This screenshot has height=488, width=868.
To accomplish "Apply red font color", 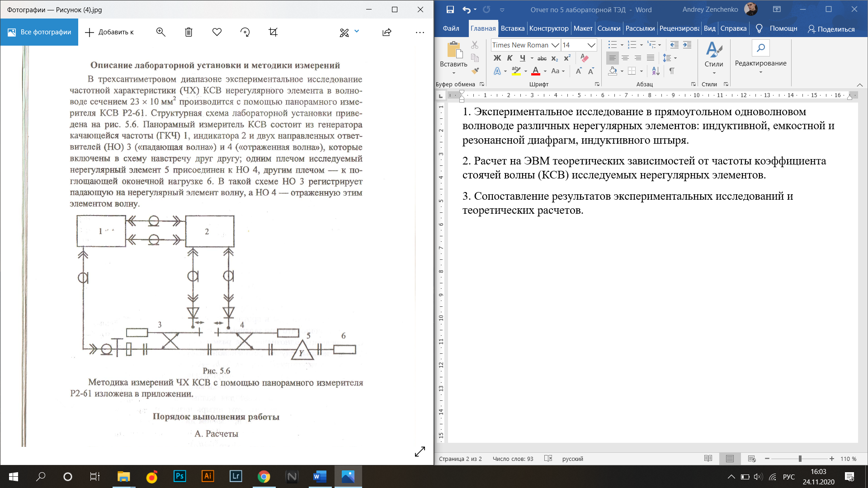I will [x=536, y=71].
